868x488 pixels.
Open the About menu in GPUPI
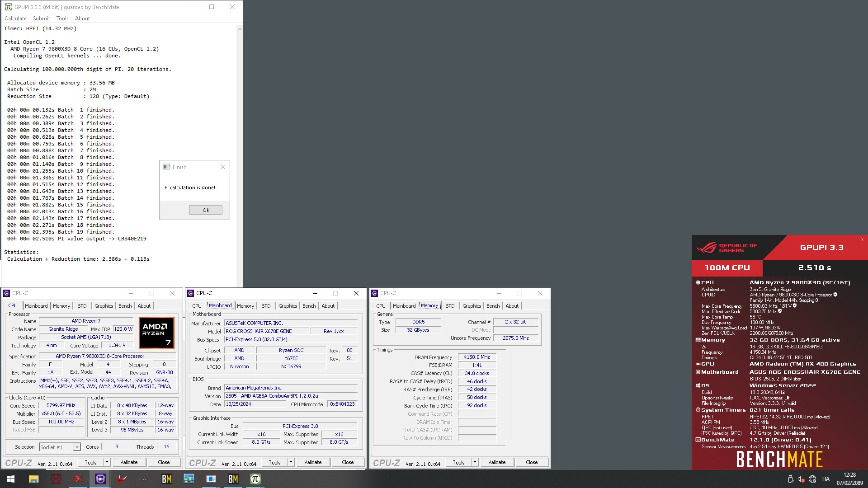point(82,19)
